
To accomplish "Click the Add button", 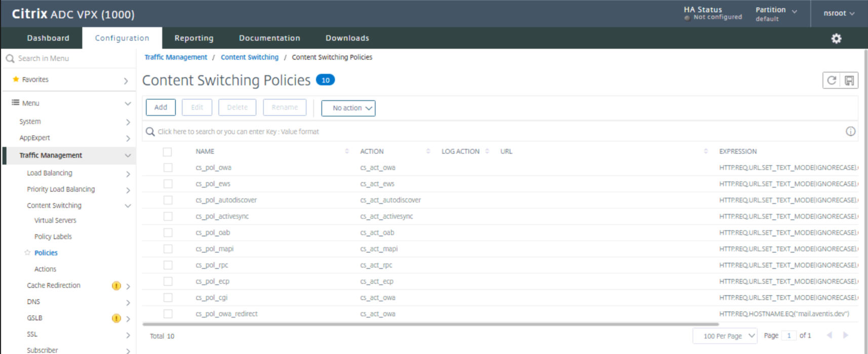I will [161, 107].
